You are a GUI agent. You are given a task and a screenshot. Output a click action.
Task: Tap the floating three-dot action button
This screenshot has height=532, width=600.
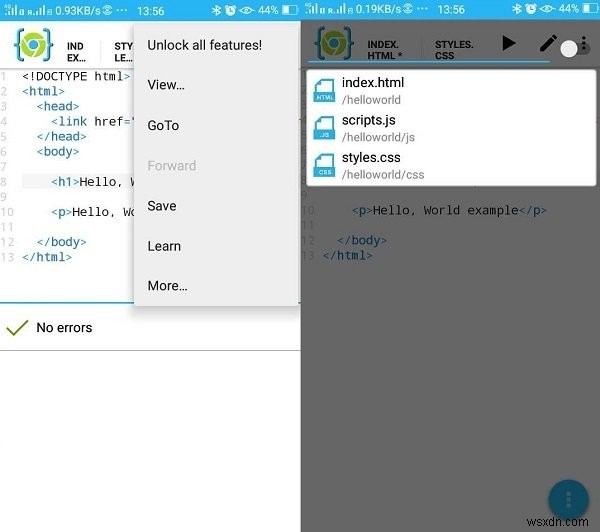[568, 499]
